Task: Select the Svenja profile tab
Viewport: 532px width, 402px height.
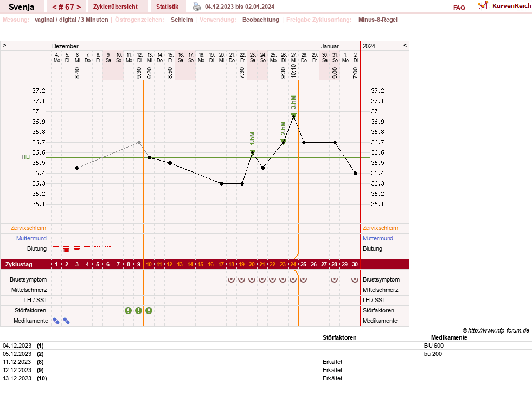Action: coord(21,7)
